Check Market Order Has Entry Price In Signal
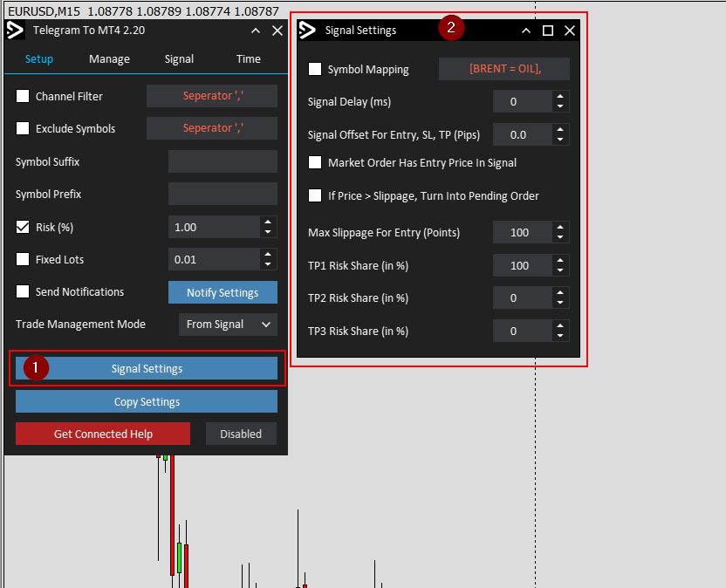The image size is (726, 588). tap(315, 162)
